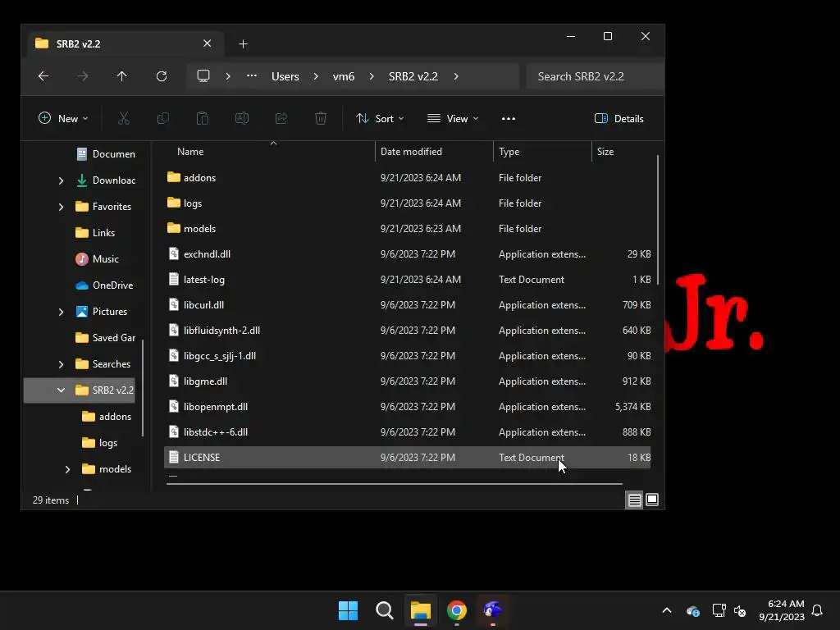This screenshot has height=630, width=840.
Task: Add a new Explorer tab
Action: click(243, 44)
